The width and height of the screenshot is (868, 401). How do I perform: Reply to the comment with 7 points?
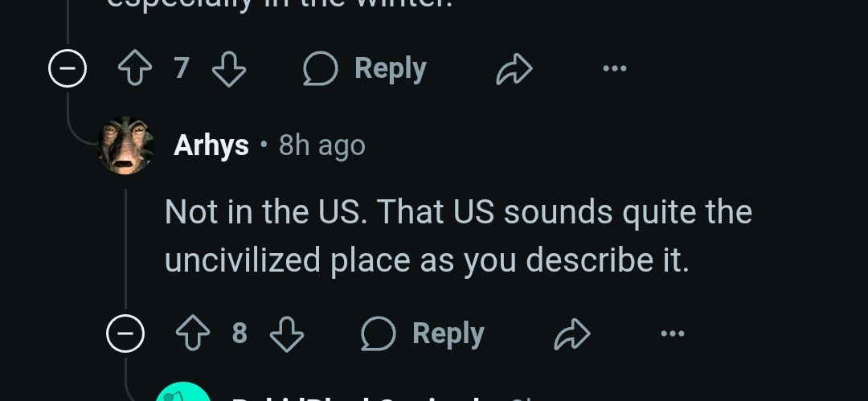click(x=365, y=68)
